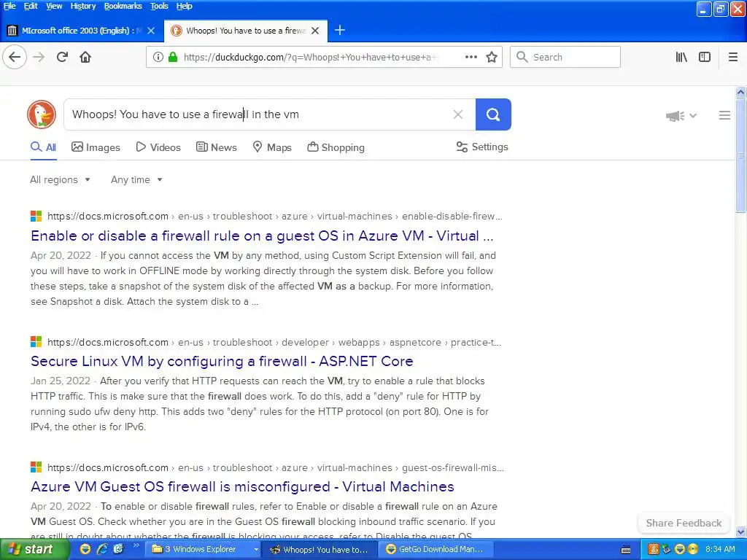Viewport: 747px width, 560px height.
Task: Select the All results tab
Action: coord(43,147)
